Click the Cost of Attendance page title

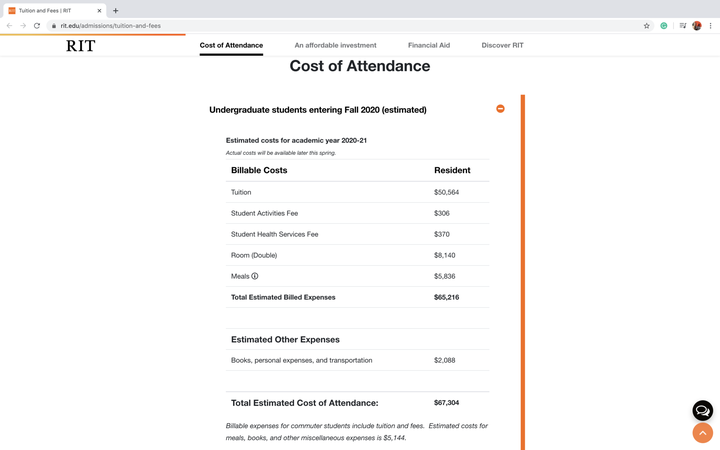[x=360, y=66]
